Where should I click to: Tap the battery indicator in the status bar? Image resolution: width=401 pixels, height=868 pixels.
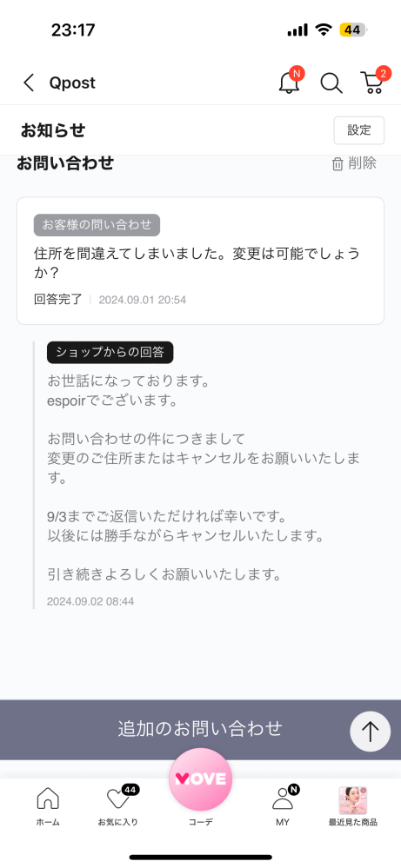tap(353, 30)
